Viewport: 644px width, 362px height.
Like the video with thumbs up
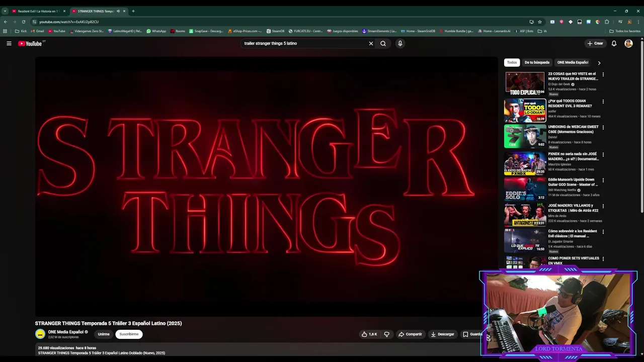coord(369,334)
